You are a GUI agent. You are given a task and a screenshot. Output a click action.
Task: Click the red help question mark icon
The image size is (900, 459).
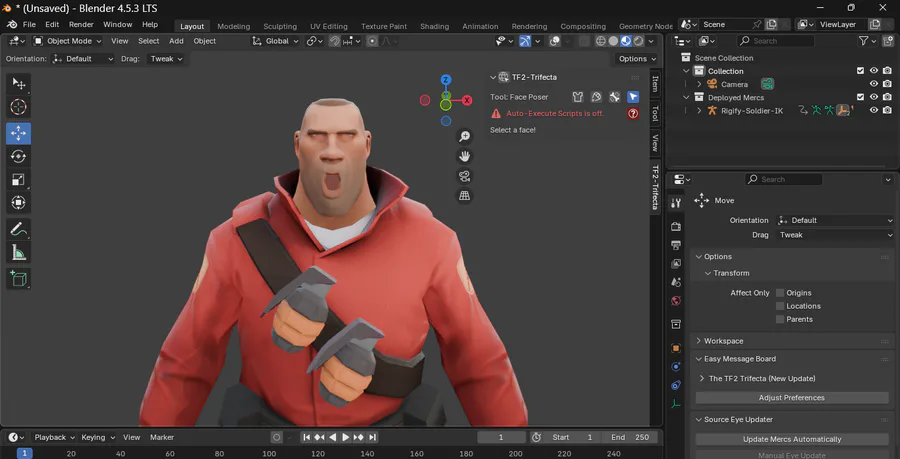coord(633,114)
